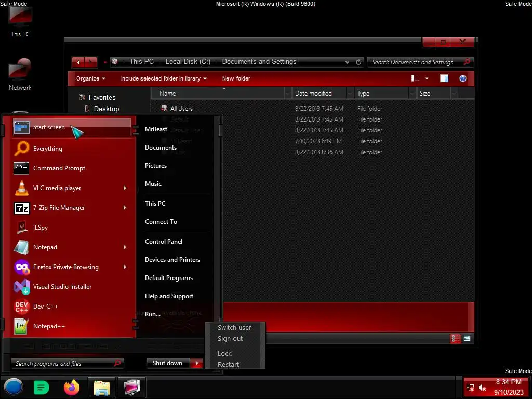Click the network tray icon
The width and height of the screenshot is (532, 399).
pos(470,388)
